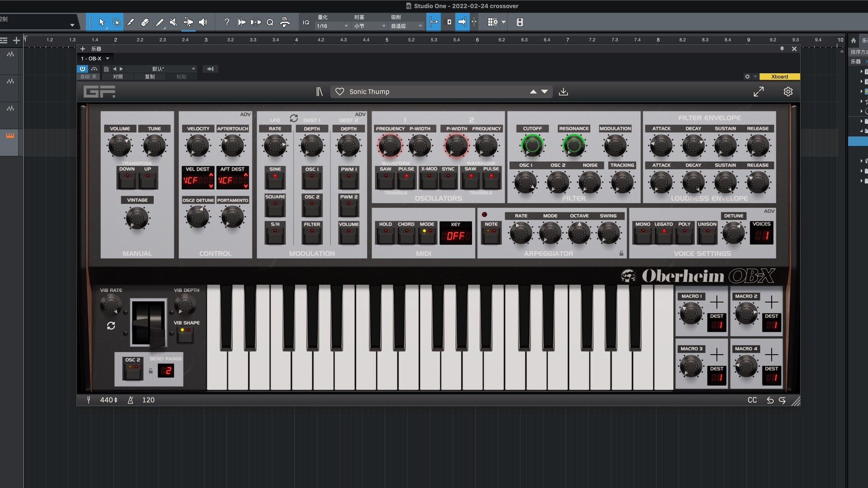Image resolution: width=868 pixels, height=488 pixels.
Task: Add Macro 1 destination with plus icon
Action: point(717,302)
